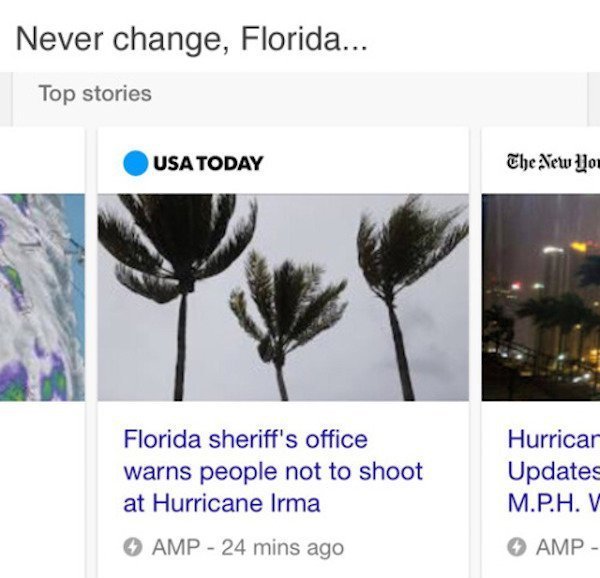Screen dimensions: 600x578
Task: Click the "Top stories" heading
Action: (95, 94)
